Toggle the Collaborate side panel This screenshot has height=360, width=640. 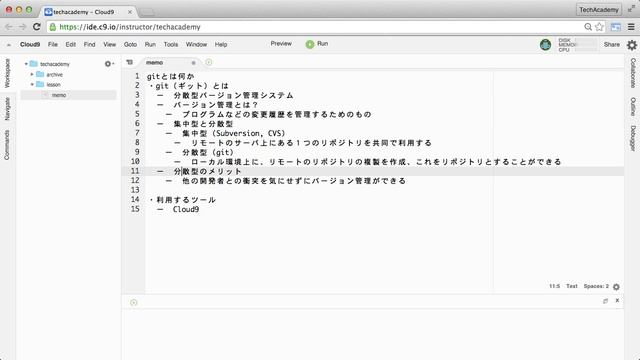pyautogui.click(x=633, y=73)
